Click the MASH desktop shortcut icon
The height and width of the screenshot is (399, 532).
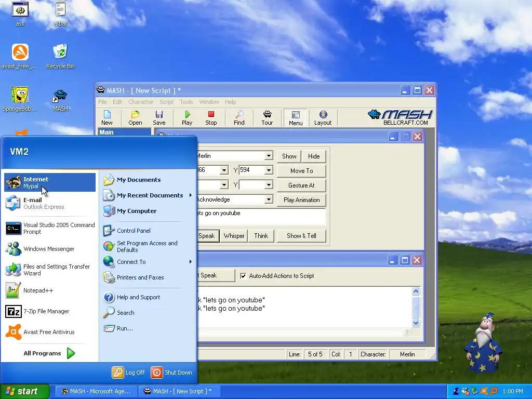point(60,100)
